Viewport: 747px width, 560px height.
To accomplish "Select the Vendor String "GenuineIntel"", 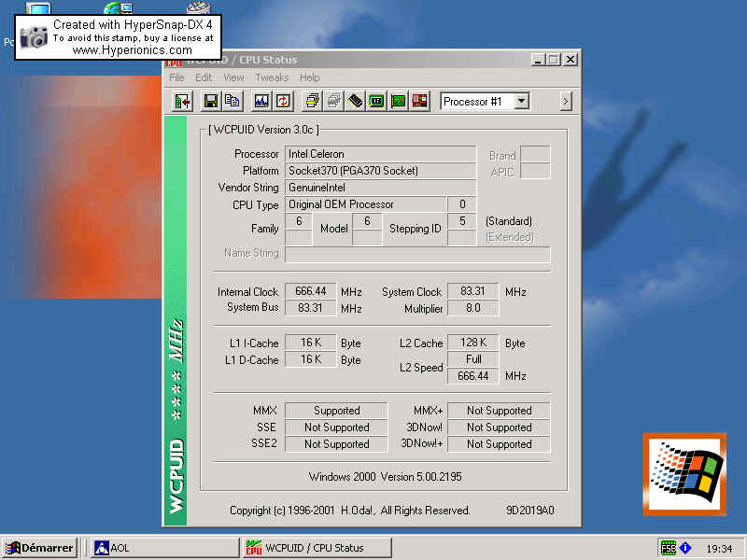I will (381, 188).
